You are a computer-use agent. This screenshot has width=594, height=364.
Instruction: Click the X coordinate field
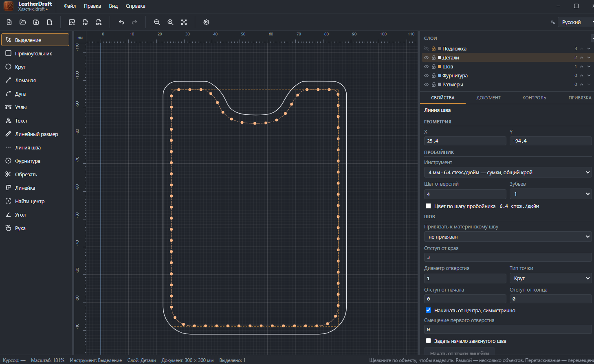pos(465,141)
